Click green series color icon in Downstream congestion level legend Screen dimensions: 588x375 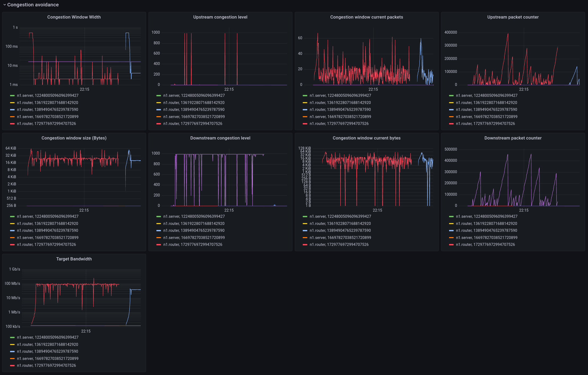159,216
